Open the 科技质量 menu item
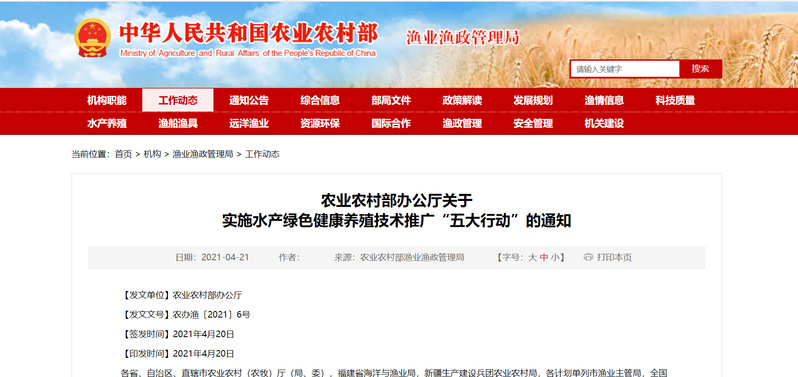The image size is (798, 377). (675, 100)
